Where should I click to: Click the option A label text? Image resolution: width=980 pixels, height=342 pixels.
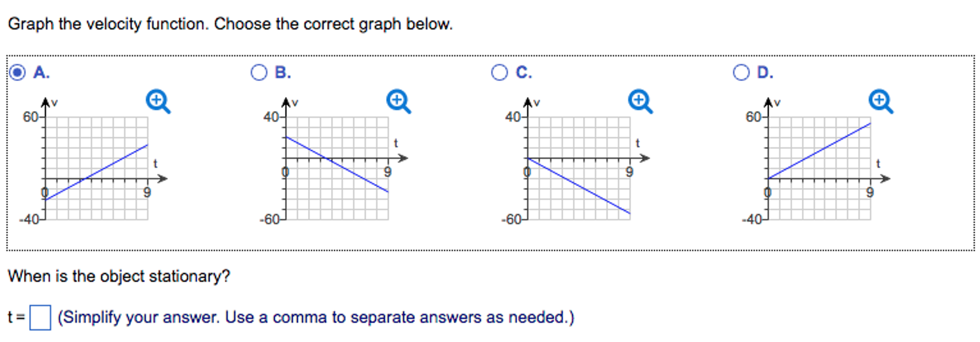coord(41,73)
